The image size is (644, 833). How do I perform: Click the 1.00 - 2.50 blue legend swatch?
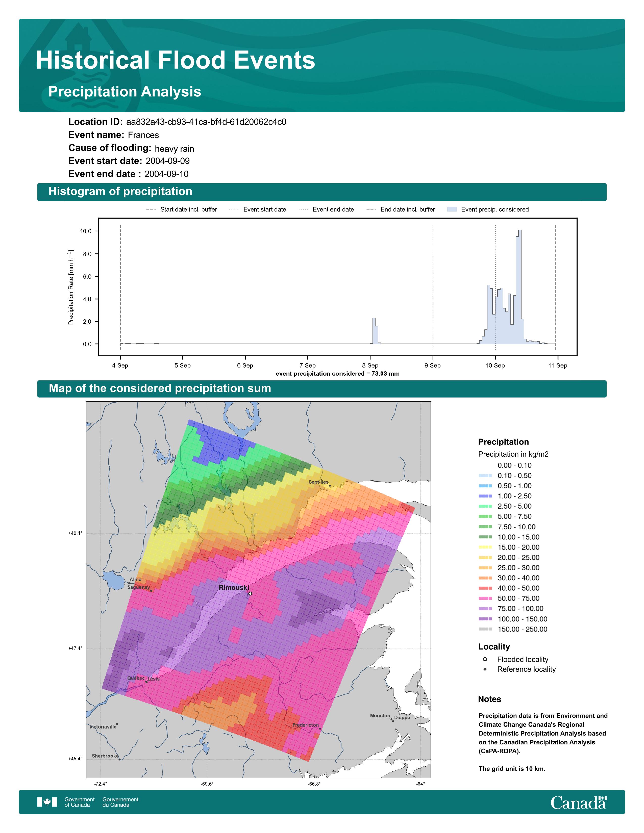(485, 496)
